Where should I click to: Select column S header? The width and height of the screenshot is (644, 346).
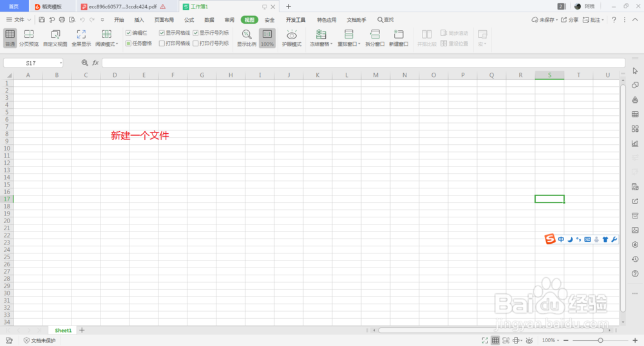(549, 75)
